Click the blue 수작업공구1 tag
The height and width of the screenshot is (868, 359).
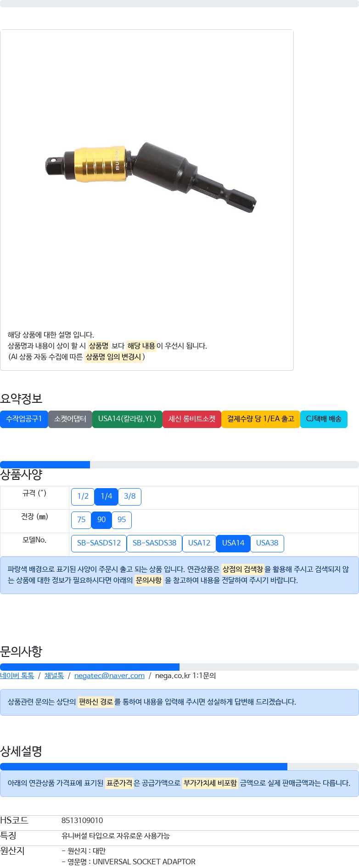(x=24, y=419)
